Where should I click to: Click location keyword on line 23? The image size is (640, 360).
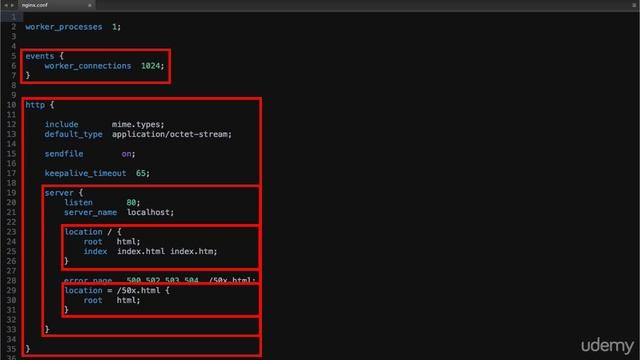coord(83,232)
